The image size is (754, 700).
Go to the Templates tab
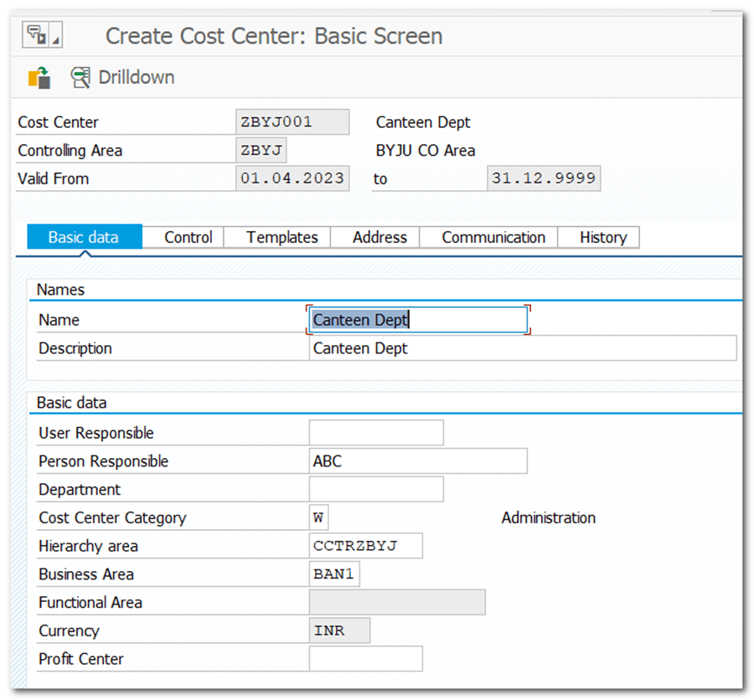tap(282, 237)
